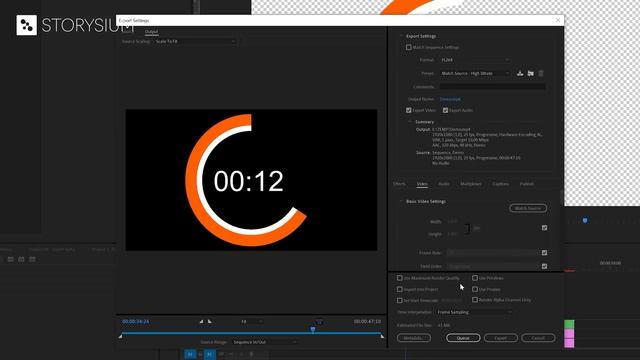Enable Render Alpha Channel Only
This screenshot has width=640, height=360.
(475, 300)
